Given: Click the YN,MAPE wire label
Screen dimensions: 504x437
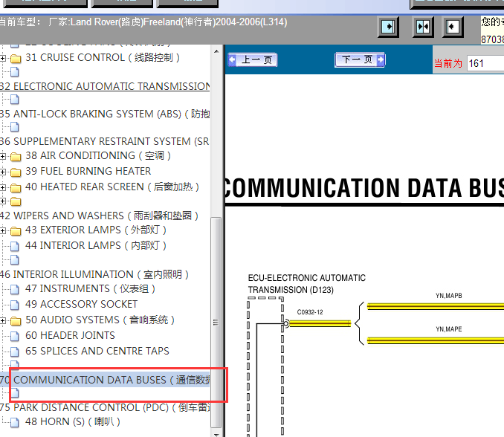Looking at the screenshot, I should [x=449, y=329].
